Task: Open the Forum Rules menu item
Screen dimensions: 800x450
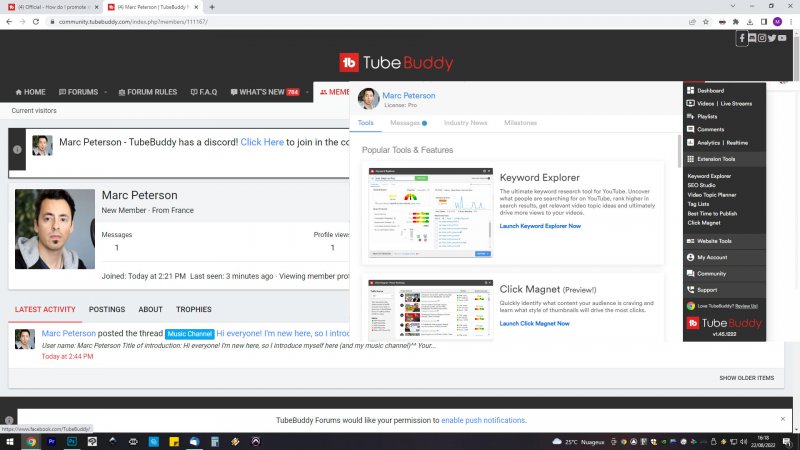Action: coord(146,92)
